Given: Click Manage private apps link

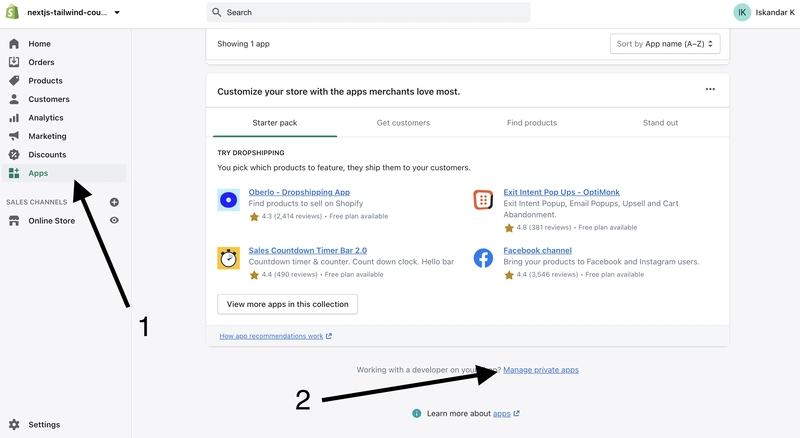Looking at the screenshot, I should pyautogui.click(x=541, y=370).
